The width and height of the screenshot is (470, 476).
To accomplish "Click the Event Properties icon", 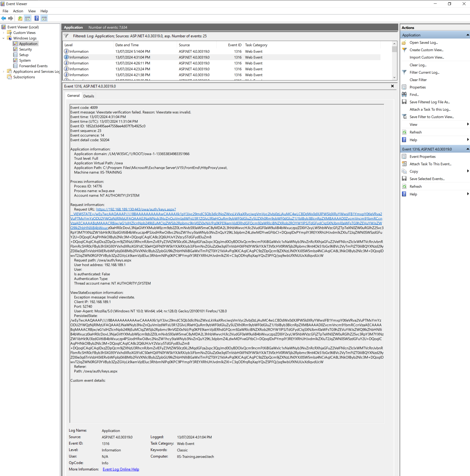I will (404, 157).
